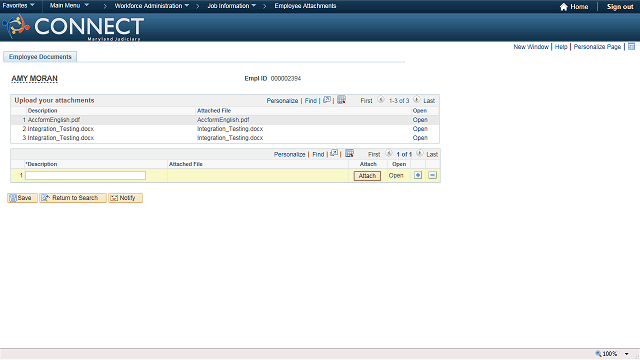Expand Workforce Administration breadcrumb menu
This screenshot has width=640, height=360.
pos(151,6)
